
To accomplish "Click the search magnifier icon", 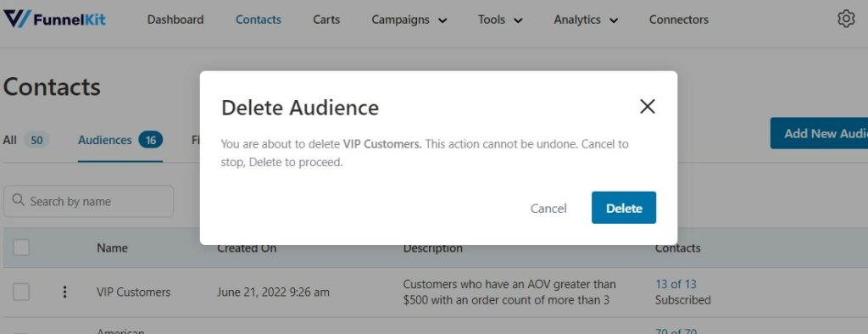I will [19, 201].
